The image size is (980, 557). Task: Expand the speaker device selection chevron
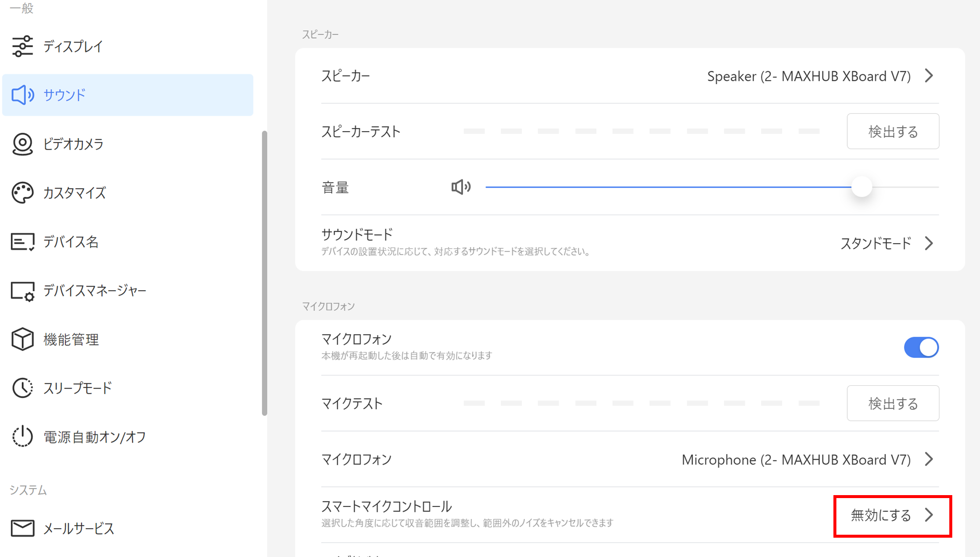928,76
